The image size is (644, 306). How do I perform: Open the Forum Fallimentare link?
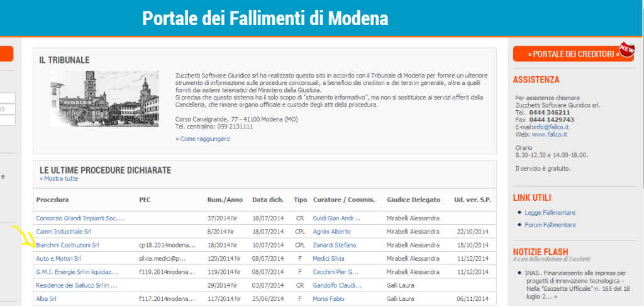(550, 225)
